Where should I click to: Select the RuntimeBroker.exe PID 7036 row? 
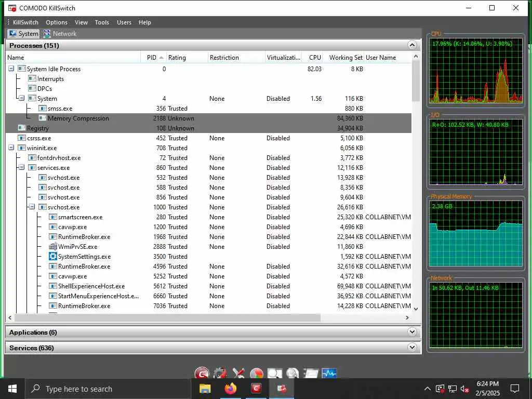pos(209,305)
